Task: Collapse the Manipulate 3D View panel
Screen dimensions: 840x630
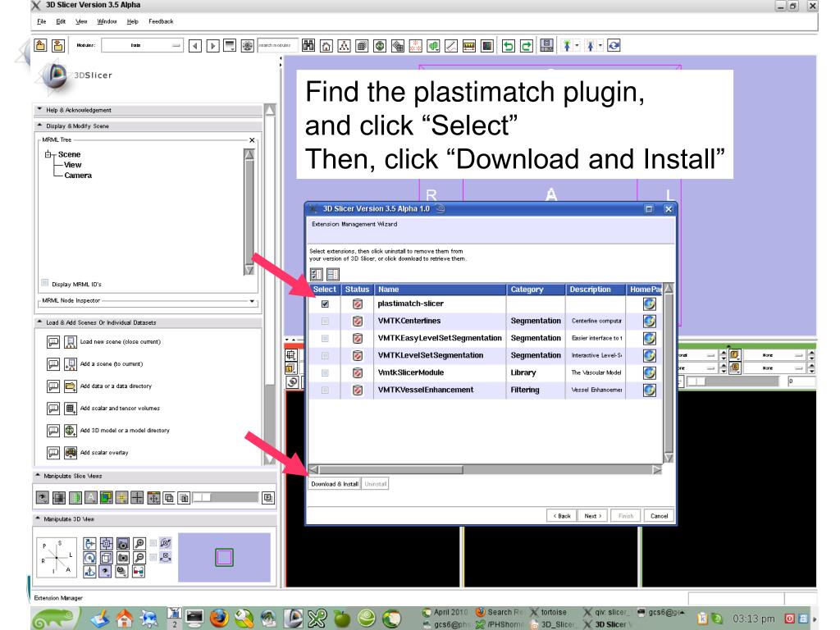Action: point(38,519)
